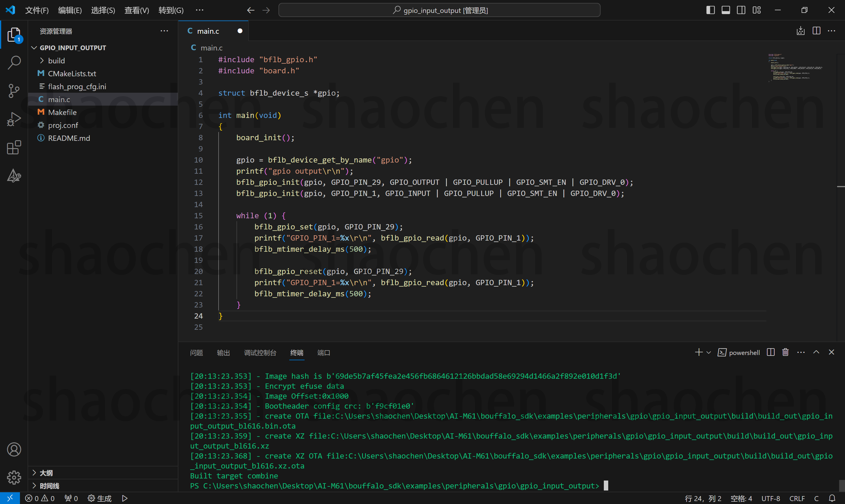The image size is (845, 504).
Task: Open the 文件(F) menu
Action: tap(37, 10)
